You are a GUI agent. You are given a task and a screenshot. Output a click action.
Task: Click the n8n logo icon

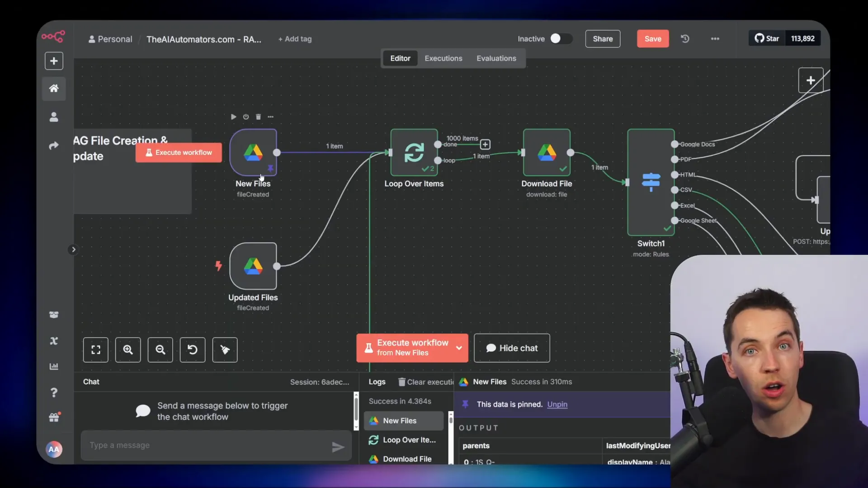point(53,36)
